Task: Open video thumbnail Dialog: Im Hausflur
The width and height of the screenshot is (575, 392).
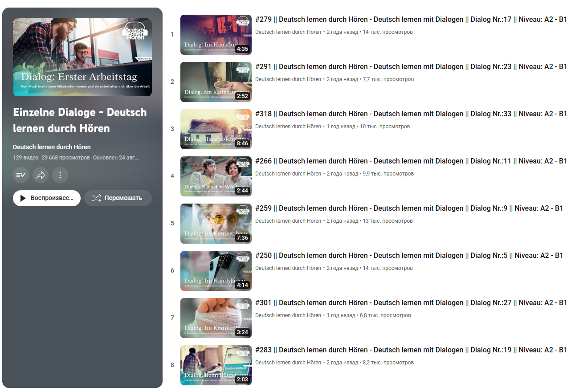Action: coord(216,35)
